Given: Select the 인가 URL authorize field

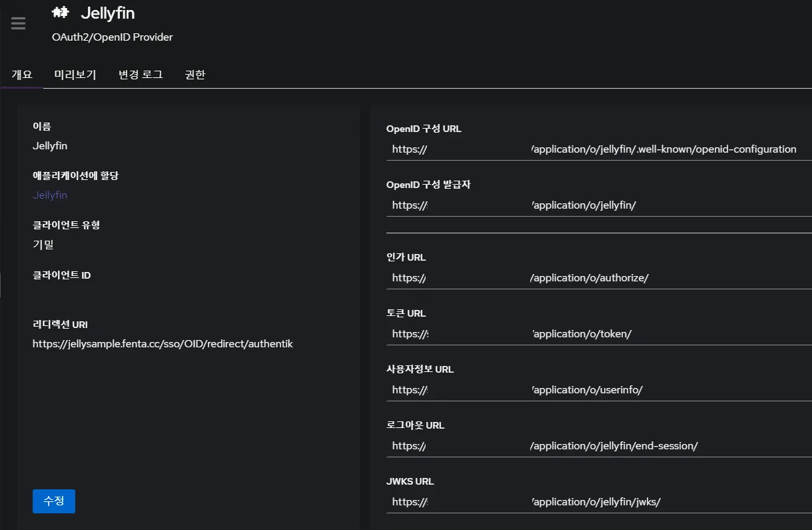Looking at the screenshot, I should pyautogui.click(x=595, y=277).
